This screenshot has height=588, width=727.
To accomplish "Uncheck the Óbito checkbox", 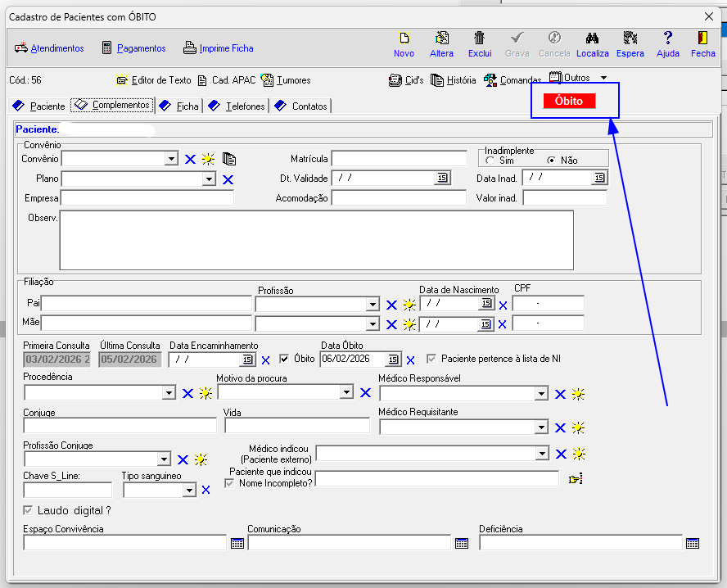I will pyautogui.click(x=285, y=359).
